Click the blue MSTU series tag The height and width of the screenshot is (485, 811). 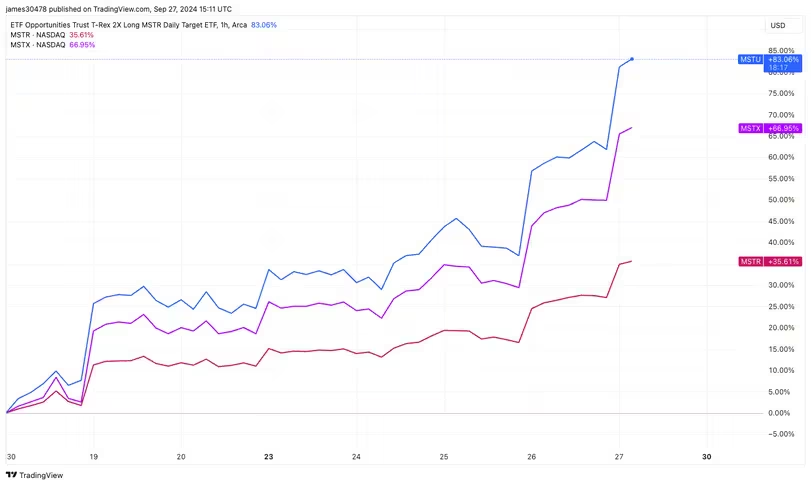pyautogui.click(x=750, y=60)
